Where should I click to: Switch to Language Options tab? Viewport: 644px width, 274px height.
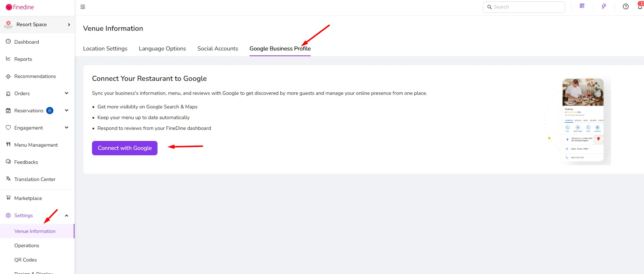point(162,49)
